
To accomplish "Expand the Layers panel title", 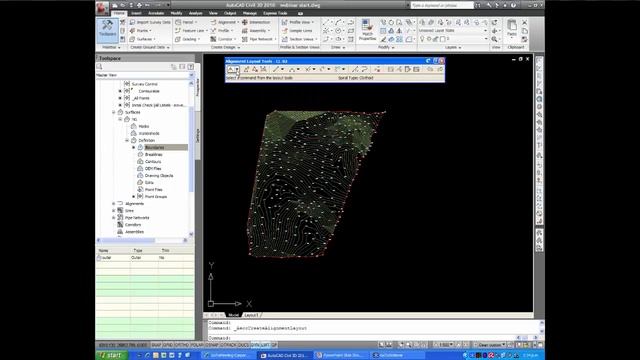I will (x=453, y=47).
